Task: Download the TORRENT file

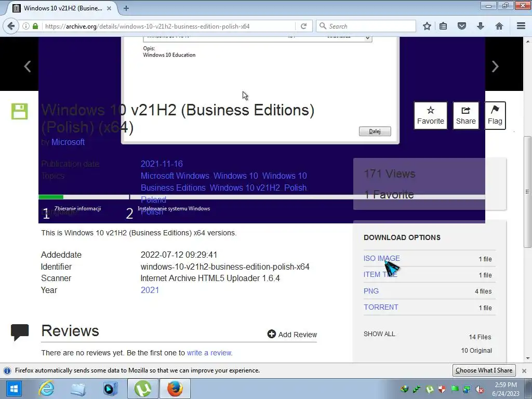Action: (x=381, y=307)
